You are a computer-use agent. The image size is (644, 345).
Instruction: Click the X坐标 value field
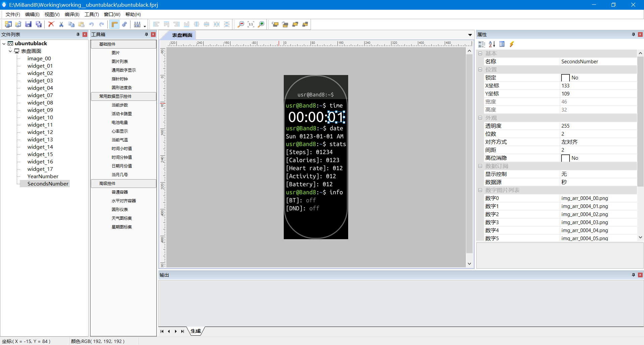tap(598, 86)
